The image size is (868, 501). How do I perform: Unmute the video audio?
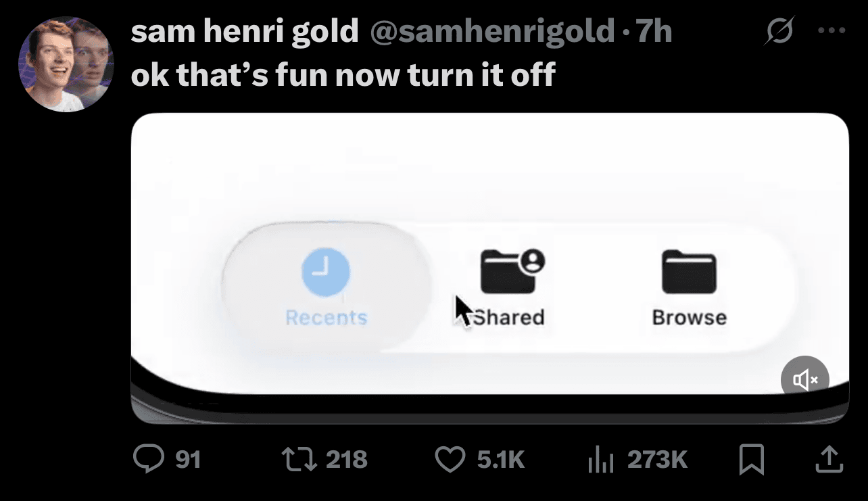coord(804,379)
